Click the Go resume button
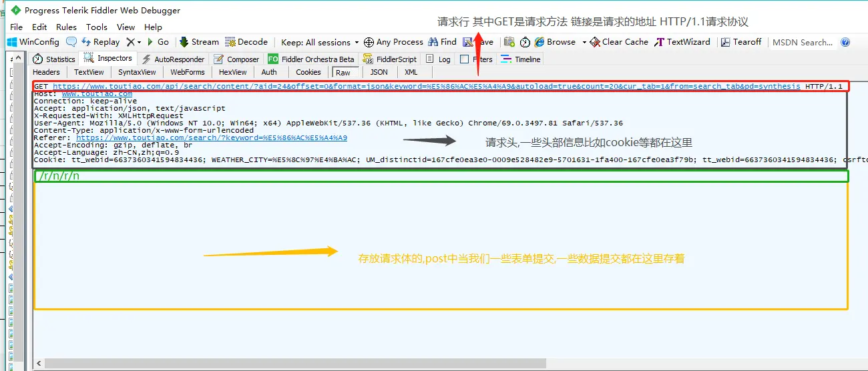Screen dimensions: 868x371 [x=158, y=42]
